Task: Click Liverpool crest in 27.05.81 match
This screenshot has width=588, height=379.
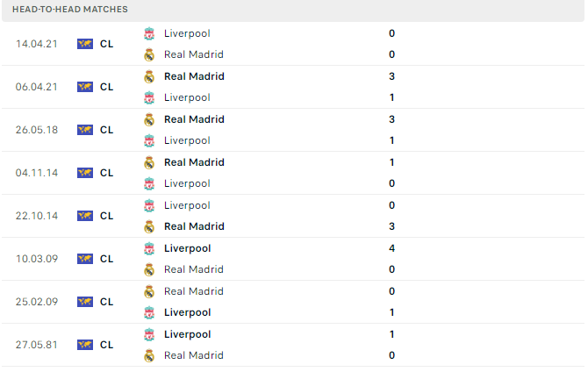Action: tap(149, 334)
